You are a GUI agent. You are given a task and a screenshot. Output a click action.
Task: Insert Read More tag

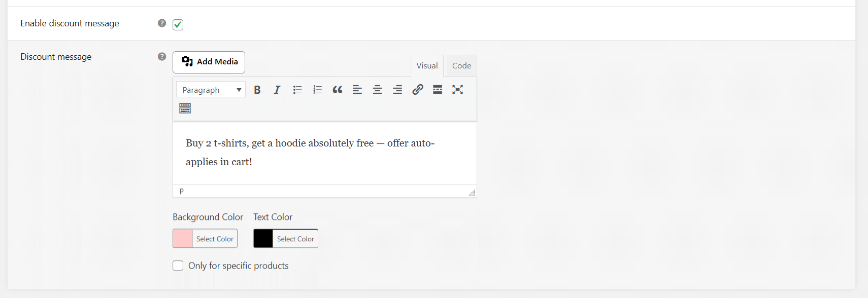click(x=438, y=90)
